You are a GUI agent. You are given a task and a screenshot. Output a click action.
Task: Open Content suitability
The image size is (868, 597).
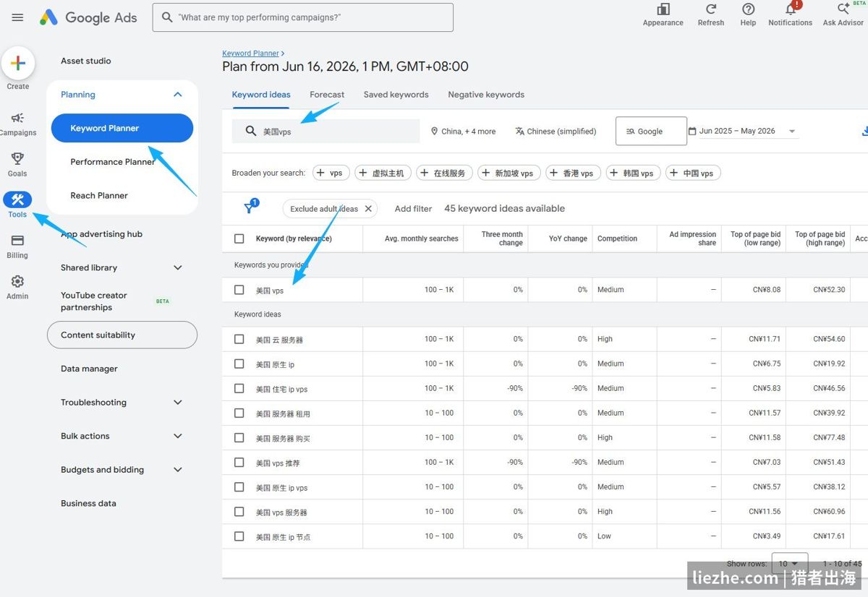[122, 335]
